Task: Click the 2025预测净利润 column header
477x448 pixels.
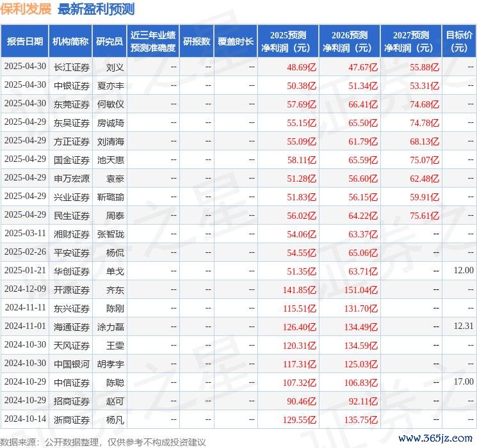Action: (288, 42)
